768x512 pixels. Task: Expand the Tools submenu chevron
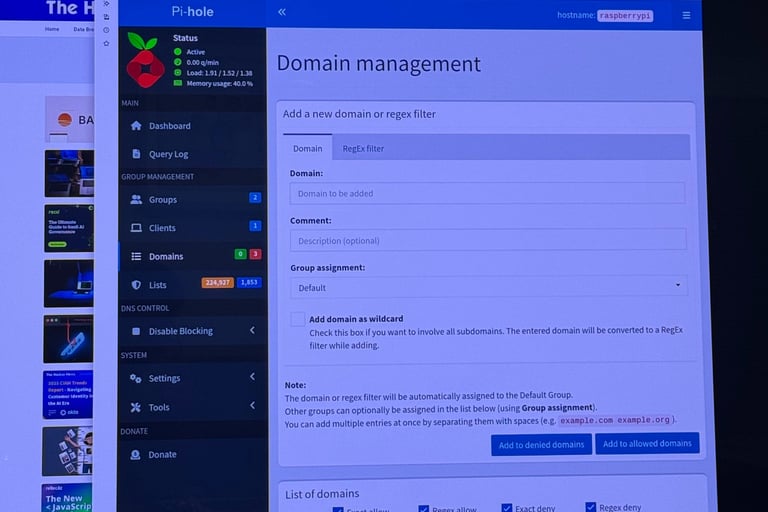[252, 406]
